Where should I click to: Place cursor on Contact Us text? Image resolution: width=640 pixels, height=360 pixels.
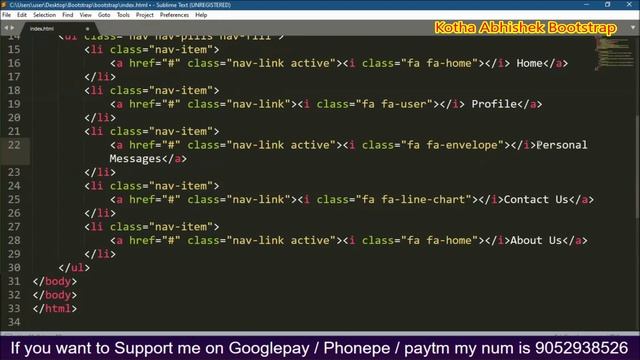tap(536, 200)
